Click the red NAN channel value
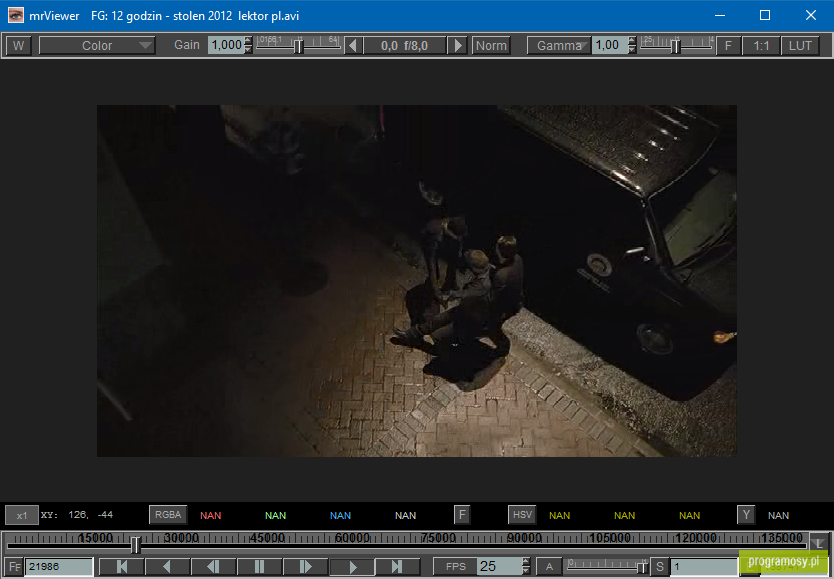 [211, 515]
